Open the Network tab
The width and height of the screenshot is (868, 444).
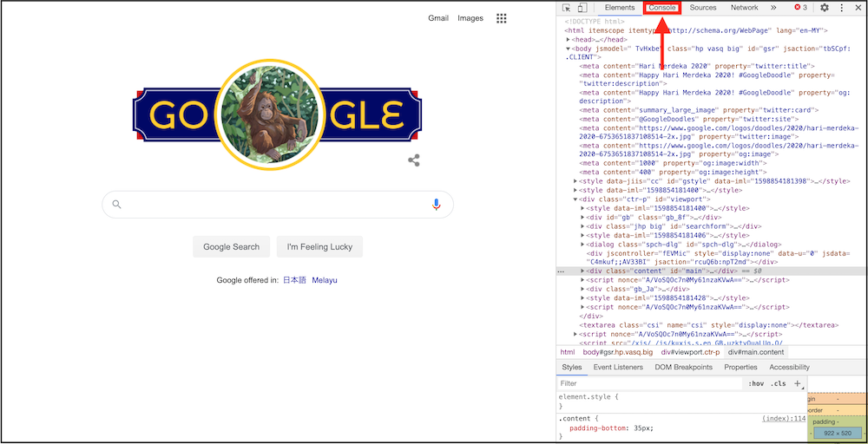(744, 8)
